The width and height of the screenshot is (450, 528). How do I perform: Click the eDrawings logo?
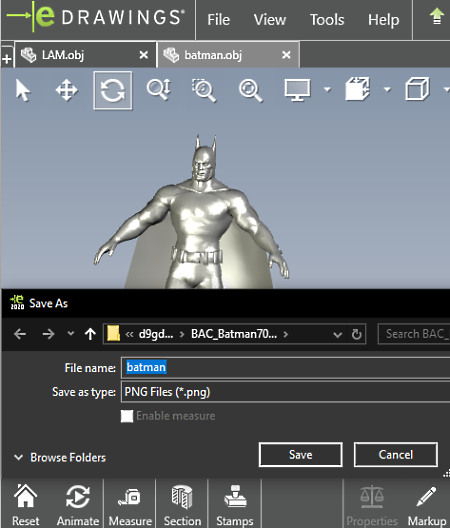click(96, 17)
